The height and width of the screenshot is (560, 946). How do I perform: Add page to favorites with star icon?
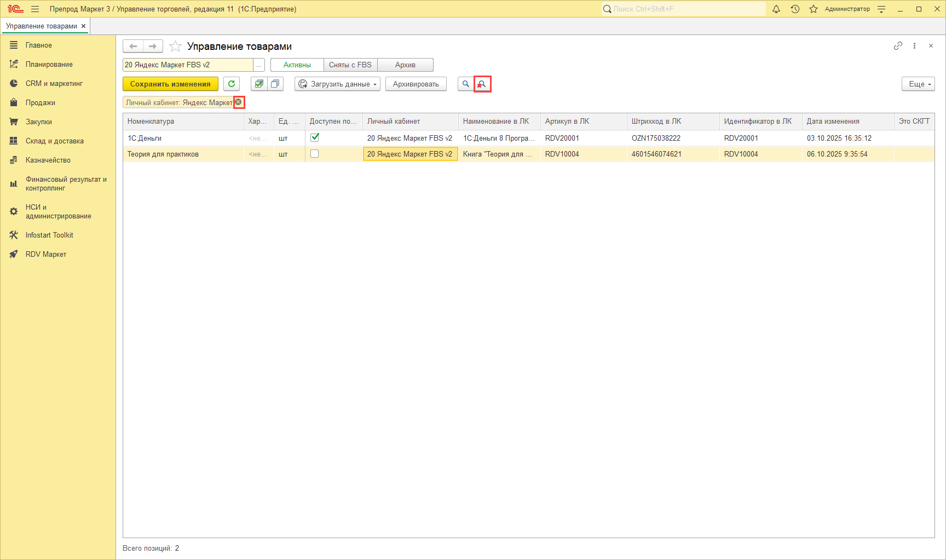[175, 47]
